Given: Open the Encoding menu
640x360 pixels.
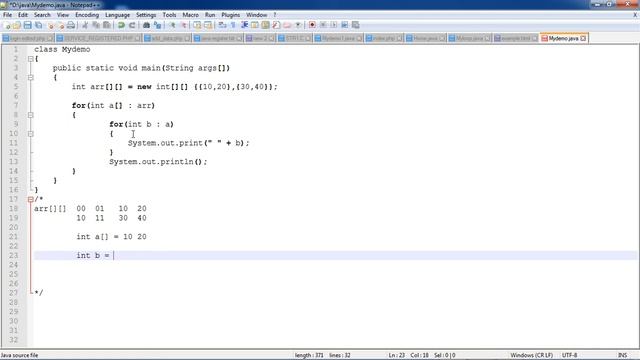Looking at the screenshot, I should 87,15.
